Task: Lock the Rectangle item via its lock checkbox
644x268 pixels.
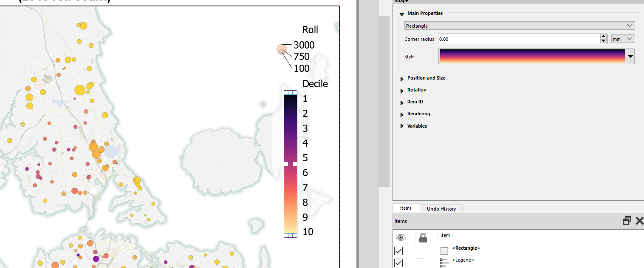Action: pos(421,251)
